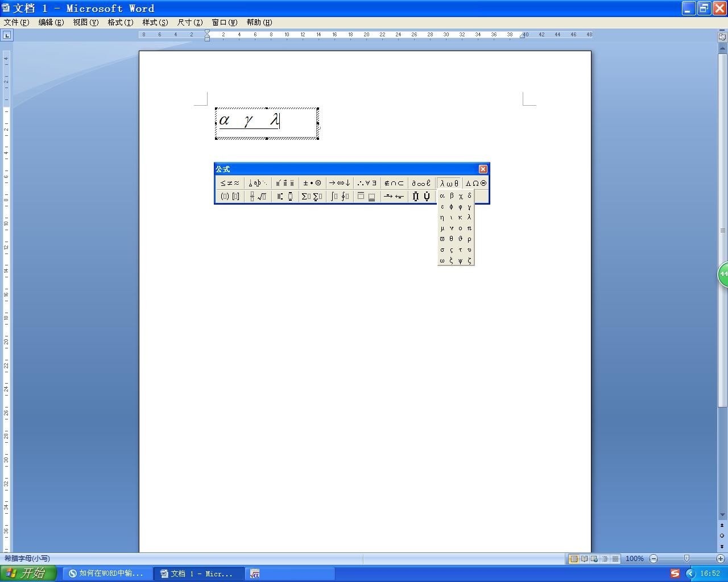Viewport: 728px width, 582px height.
Task: Click the 开始 Start button
Action: click(28, 573)
